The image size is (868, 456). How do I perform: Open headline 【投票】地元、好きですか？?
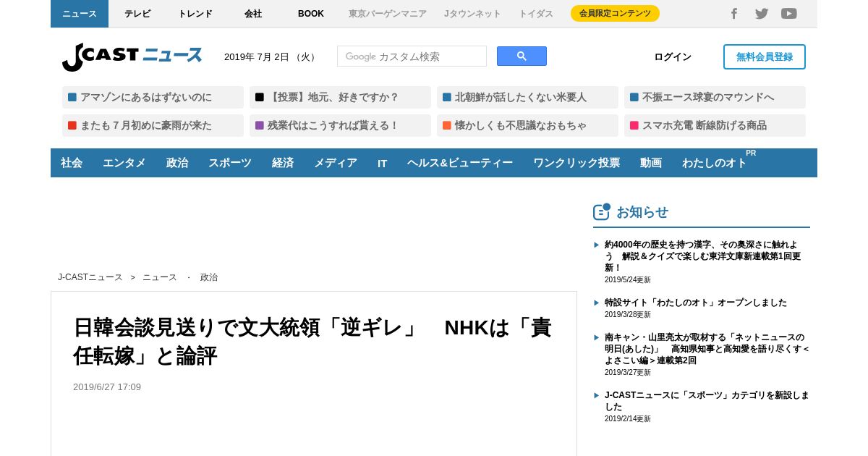tap(340, 97)
